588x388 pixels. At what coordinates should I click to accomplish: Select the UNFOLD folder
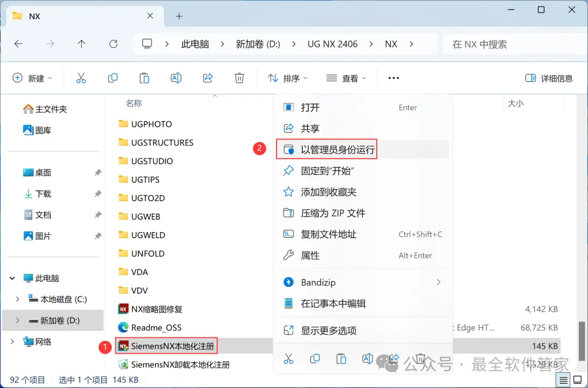pos(142,253)
